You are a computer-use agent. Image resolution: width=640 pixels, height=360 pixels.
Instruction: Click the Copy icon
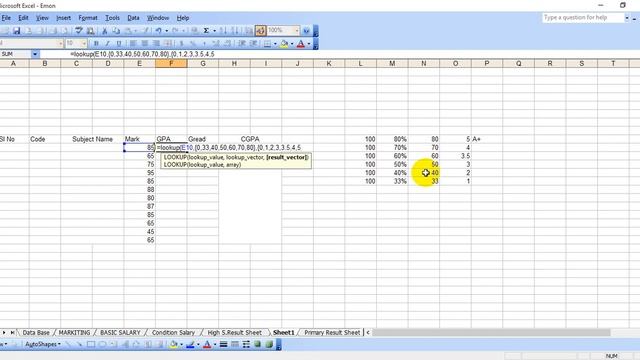(x=116, y=31)
